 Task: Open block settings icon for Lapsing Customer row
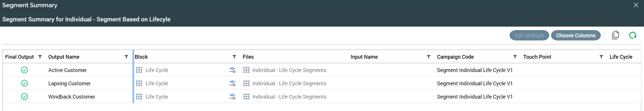[x=232, y=83]
